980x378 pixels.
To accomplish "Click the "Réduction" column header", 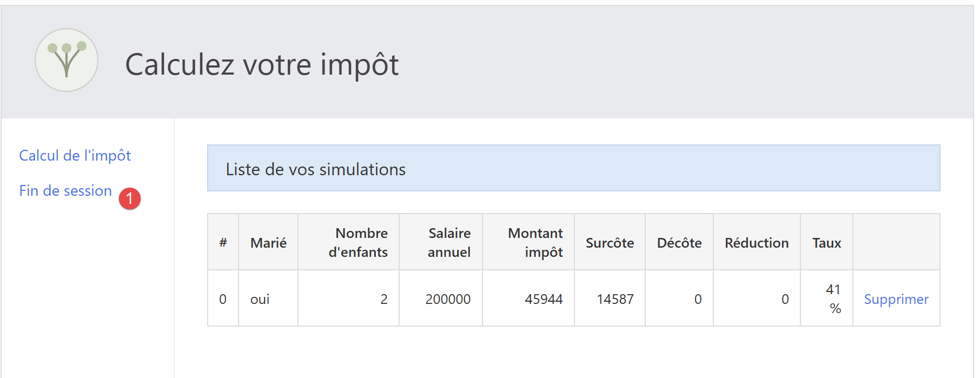I will tap(757, 243).
